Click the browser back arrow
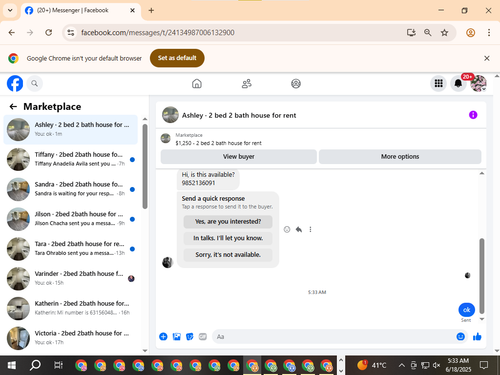The width and height of the screenshot is (500, 375). point(12,33)
